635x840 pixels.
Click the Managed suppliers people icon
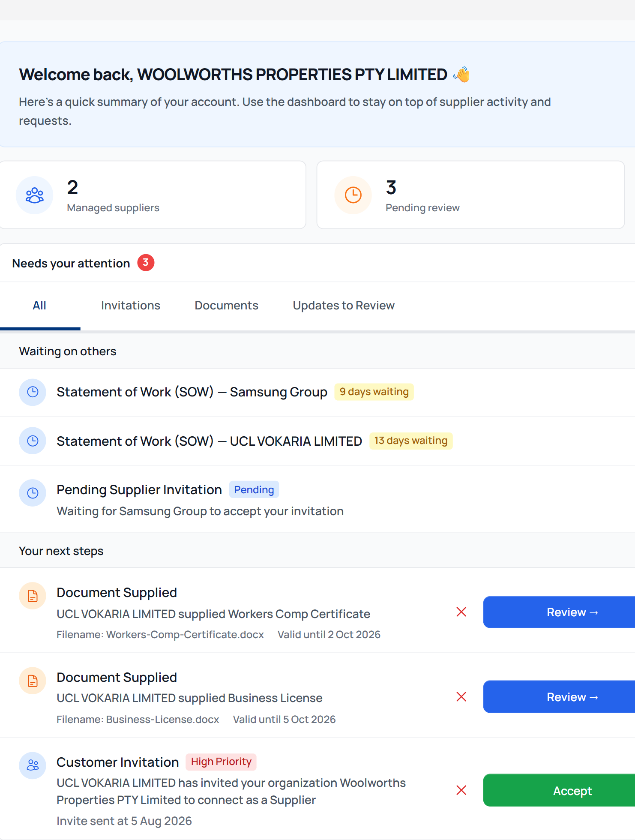point(35,195)
